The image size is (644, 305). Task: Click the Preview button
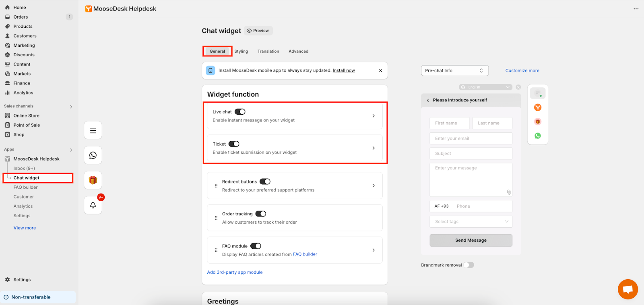258,31
